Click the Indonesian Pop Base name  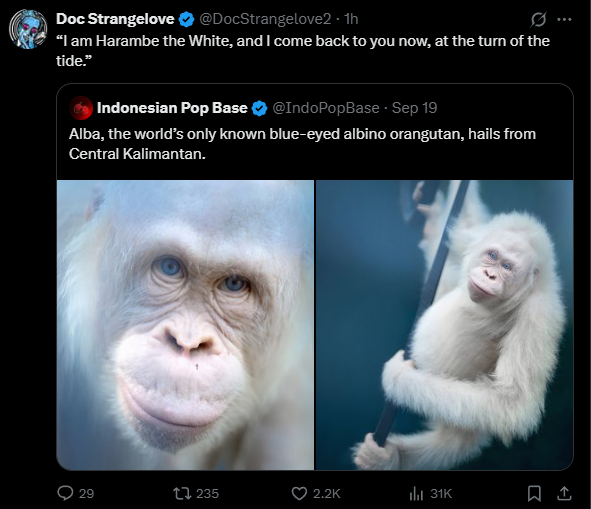click(x=172, y=108)
